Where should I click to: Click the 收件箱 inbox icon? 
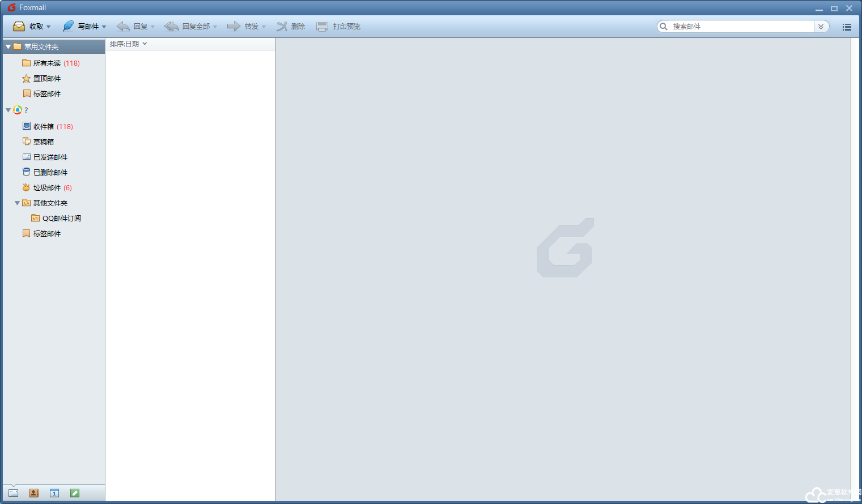27,126
